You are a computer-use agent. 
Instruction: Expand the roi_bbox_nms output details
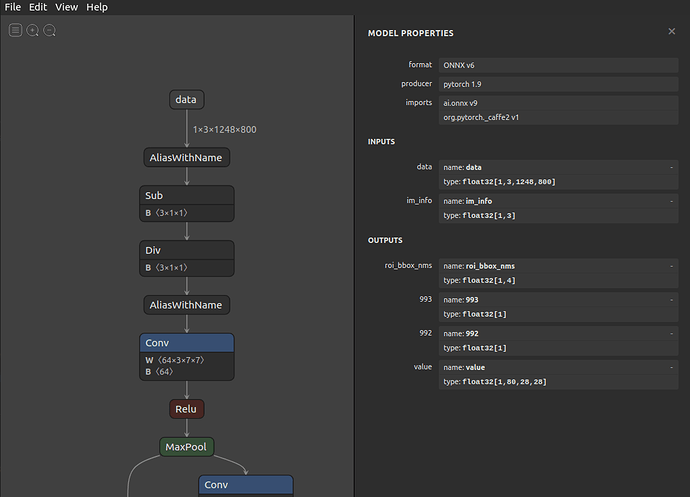pos(672,266)
